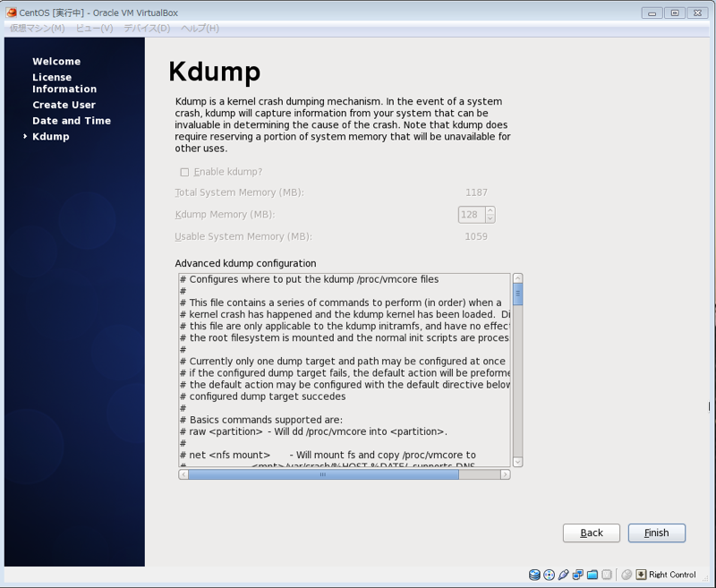The image size is (716, 588).
Task: Open the ヘルプ(H) menu
Action: [200, 29]
